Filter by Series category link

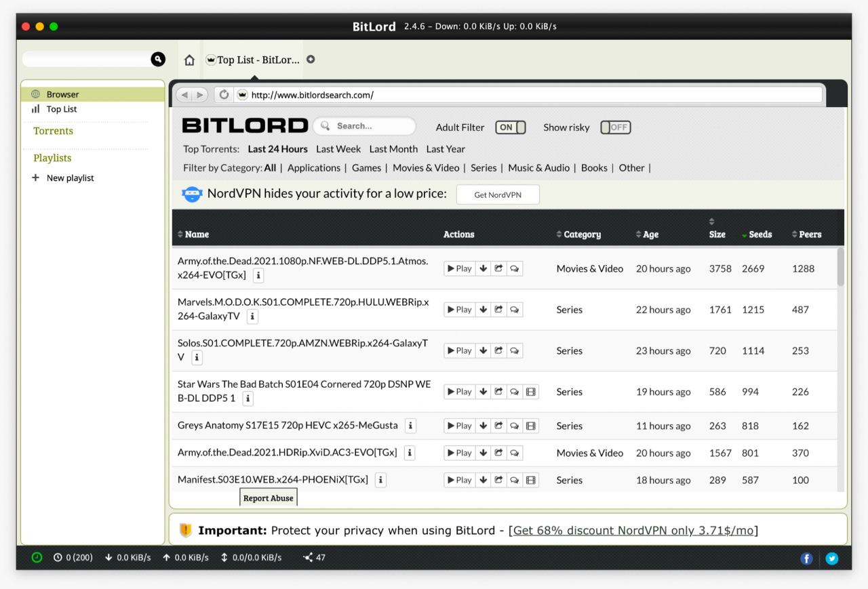(484, 168)
